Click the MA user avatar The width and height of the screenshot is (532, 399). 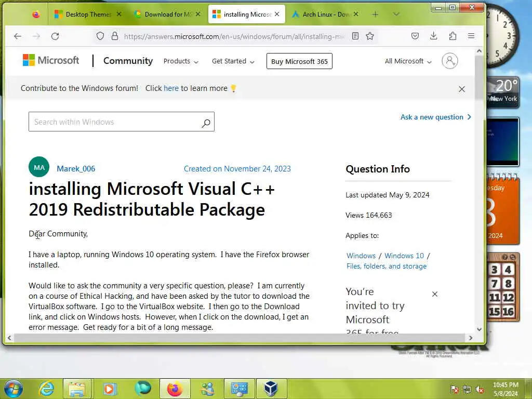coord(39,167)
